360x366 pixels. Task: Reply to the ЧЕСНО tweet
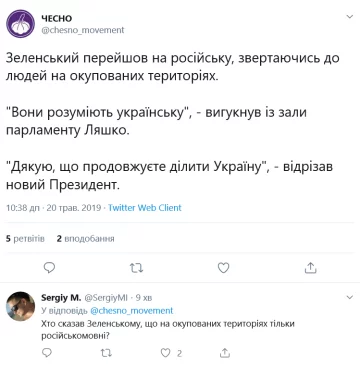pos(49,267)
